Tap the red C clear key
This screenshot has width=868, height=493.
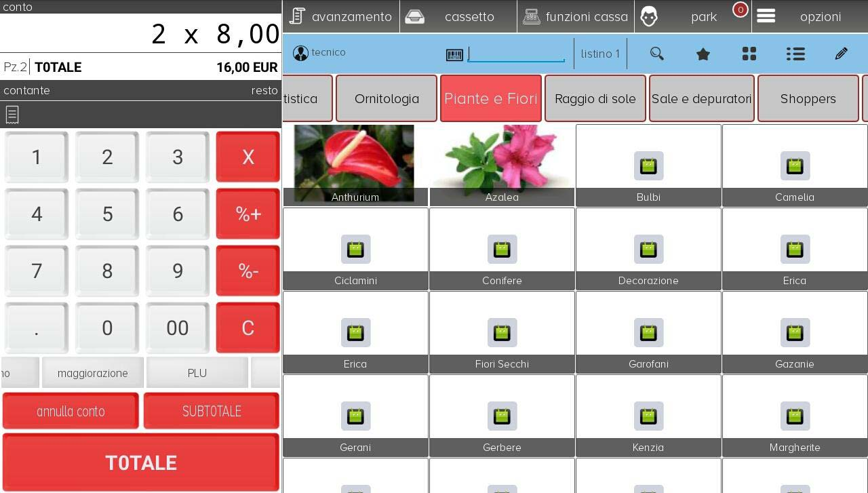coord(248,328)
